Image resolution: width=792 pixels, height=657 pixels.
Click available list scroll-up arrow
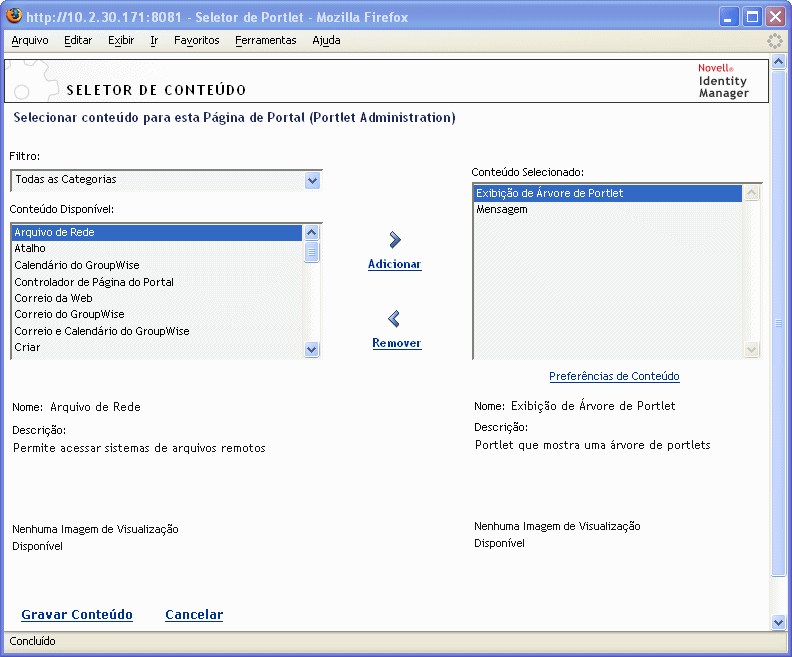pyautogui.click(x=312, y=232)
